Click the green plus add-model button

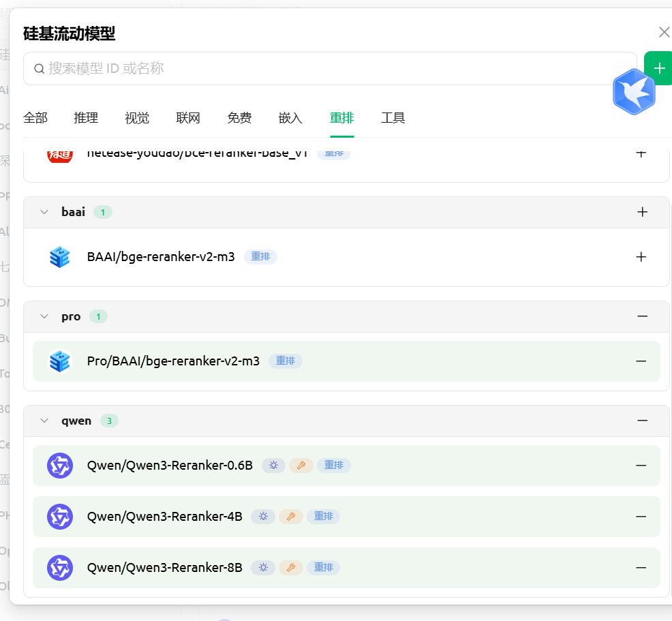[659, 68]
